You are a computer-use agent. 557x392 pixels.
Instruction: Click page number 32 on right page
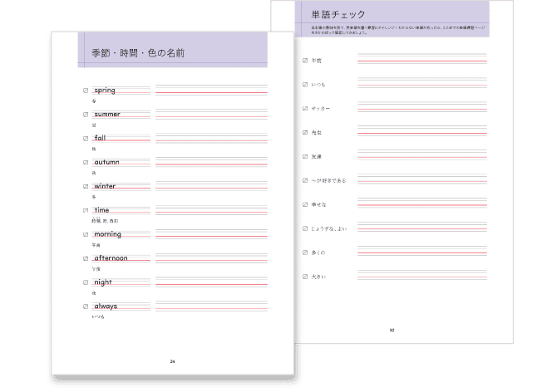click(x=392, y=330)
